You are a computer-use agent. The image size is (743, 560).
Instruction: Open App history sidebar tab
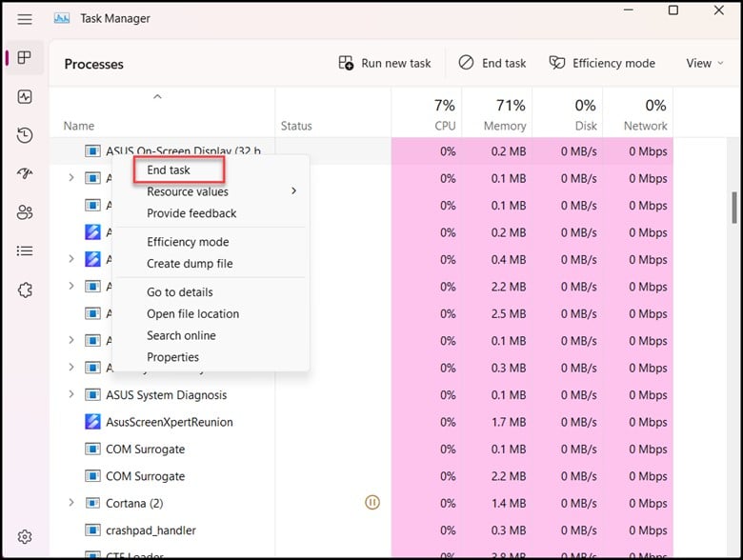25,135
